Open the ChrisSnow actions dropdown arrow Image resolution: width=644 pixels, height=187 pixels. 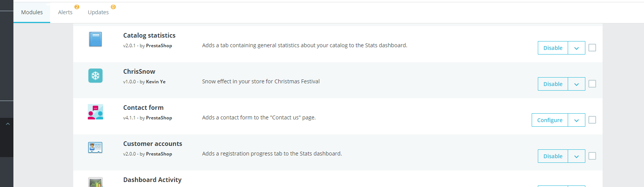tap(577, 84)
